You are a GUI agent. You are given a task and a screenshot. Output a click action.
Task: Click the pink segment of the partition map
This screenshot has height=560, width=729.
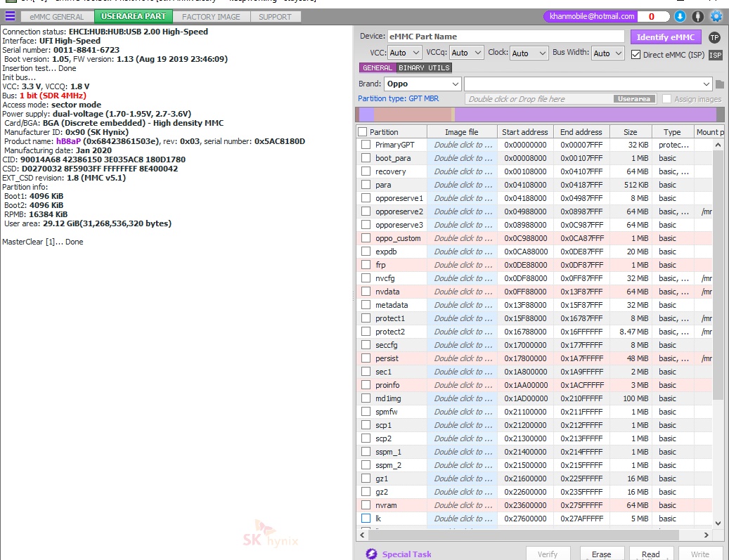click(x=412, y=115)
